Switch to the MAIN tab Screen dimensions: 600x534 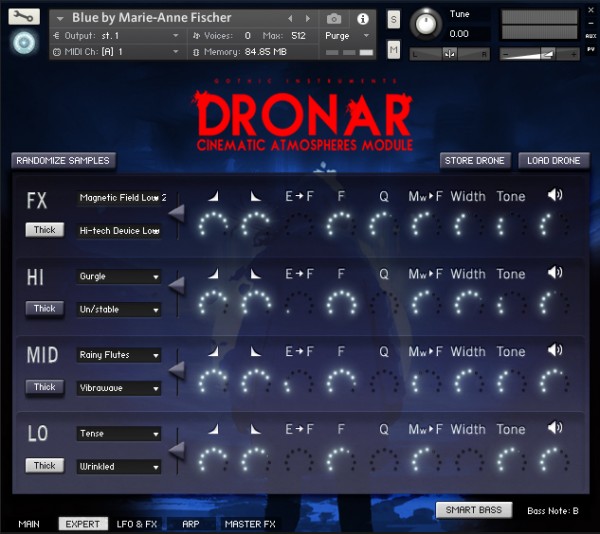29,524
